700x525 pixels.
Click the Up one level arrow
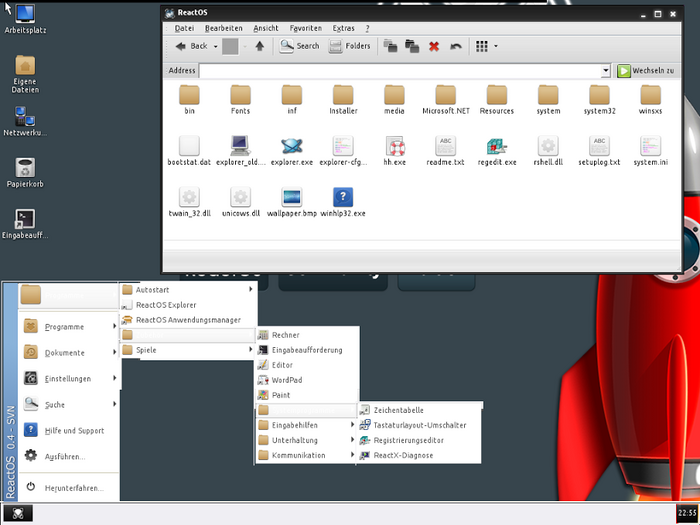(260, 46)
